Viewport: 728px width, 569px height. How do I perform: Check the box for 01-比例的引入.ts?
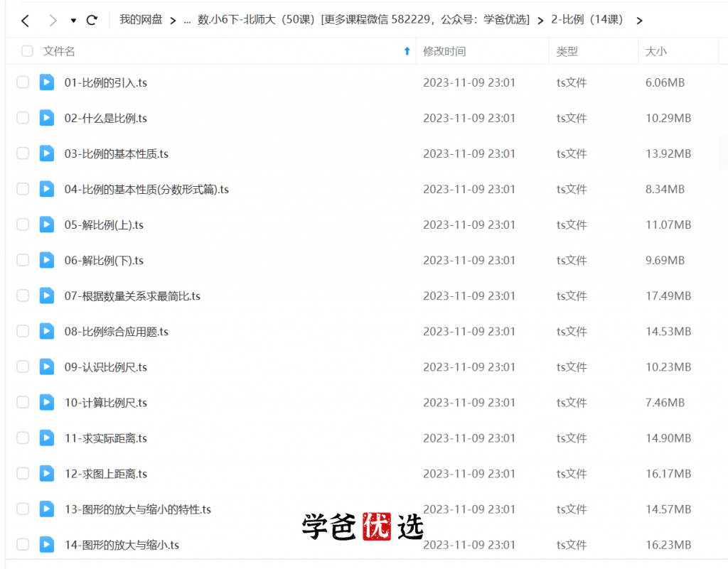(x=23, y=82)
